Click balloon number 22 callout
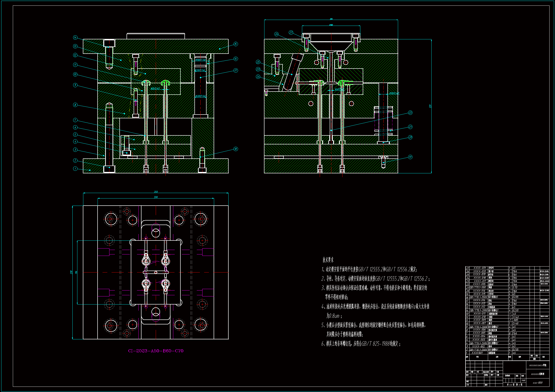The image size is (555, 392). (x=410, y=113)
